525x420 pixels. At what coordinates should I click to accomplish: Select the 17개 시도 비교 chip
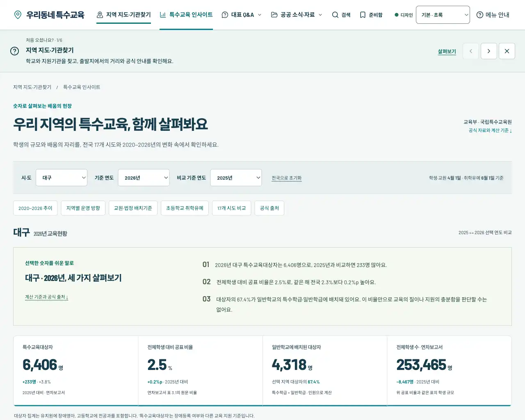point(232,208)
